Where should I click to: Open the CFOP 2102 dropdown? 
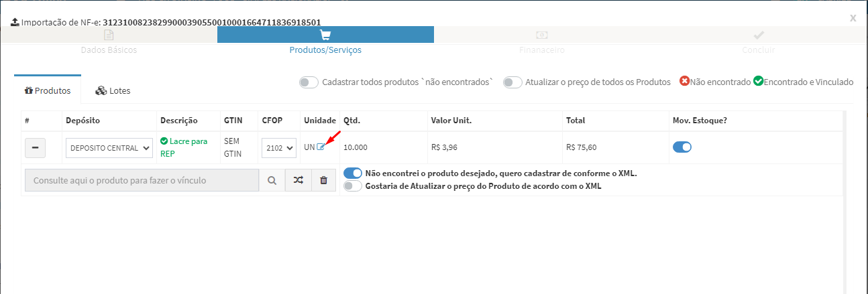(279, 148)
